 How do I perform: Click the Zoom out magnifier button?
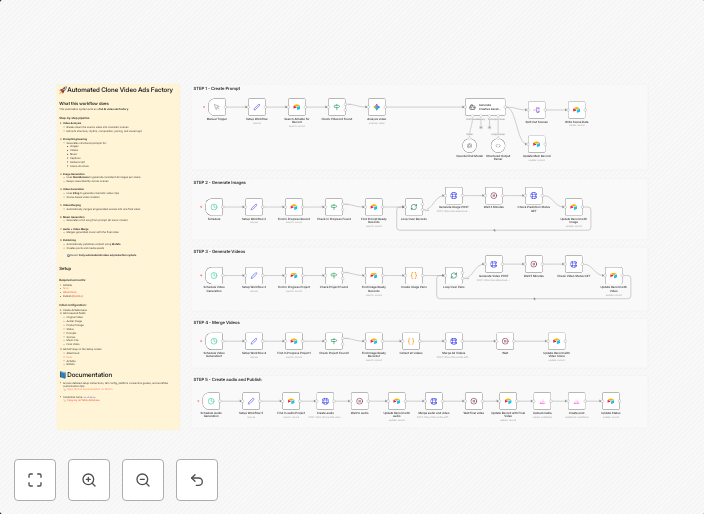(x=143, y=480)
